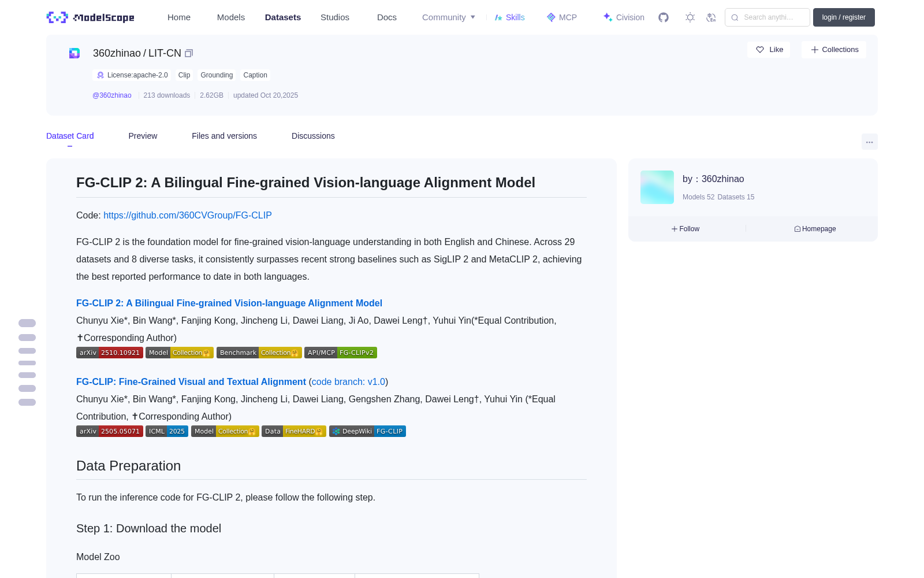Viewport: 924px width, 578px height.
Task: Copy dataset name with the copy icon
Action: (189, 53)
